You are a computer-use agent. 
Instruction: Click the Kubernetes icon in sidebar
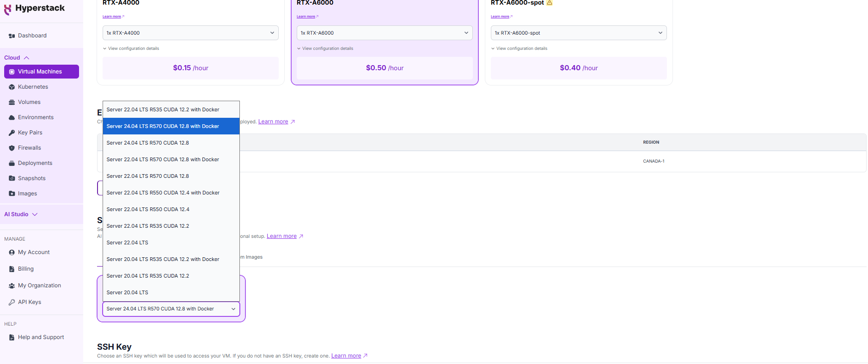pos(12,87)
